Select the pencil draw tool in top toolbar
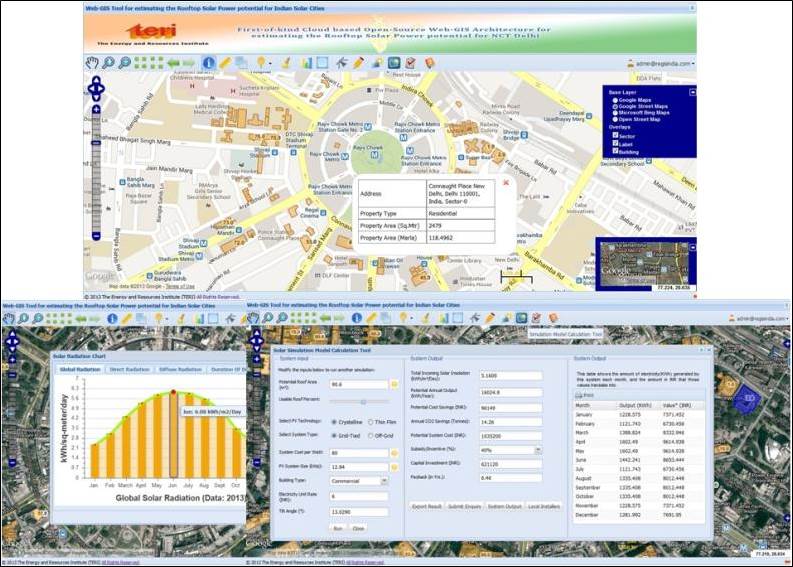Viewport: 793px width, 567px height. (359, 63)
